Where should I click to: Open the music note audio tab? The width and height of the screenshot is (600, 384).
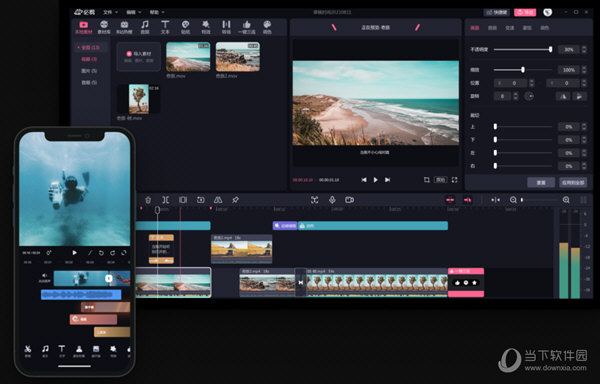point(145,28)
